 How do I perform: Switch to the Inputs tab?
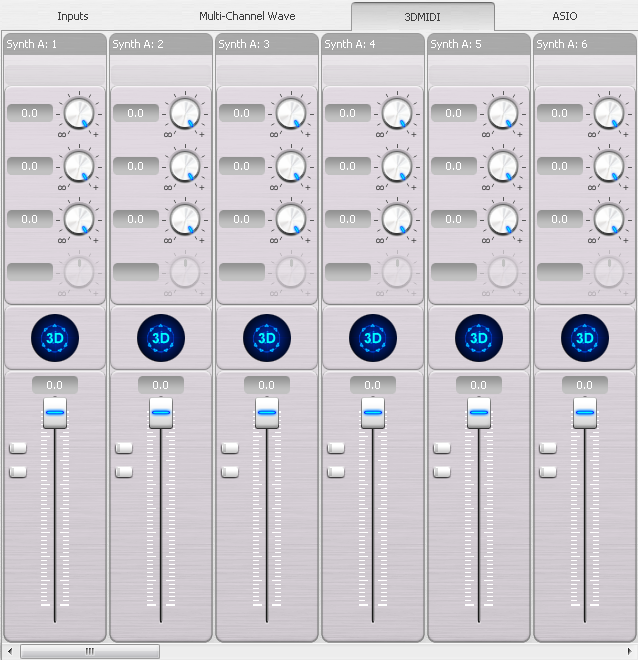click(x=73, y=16)
